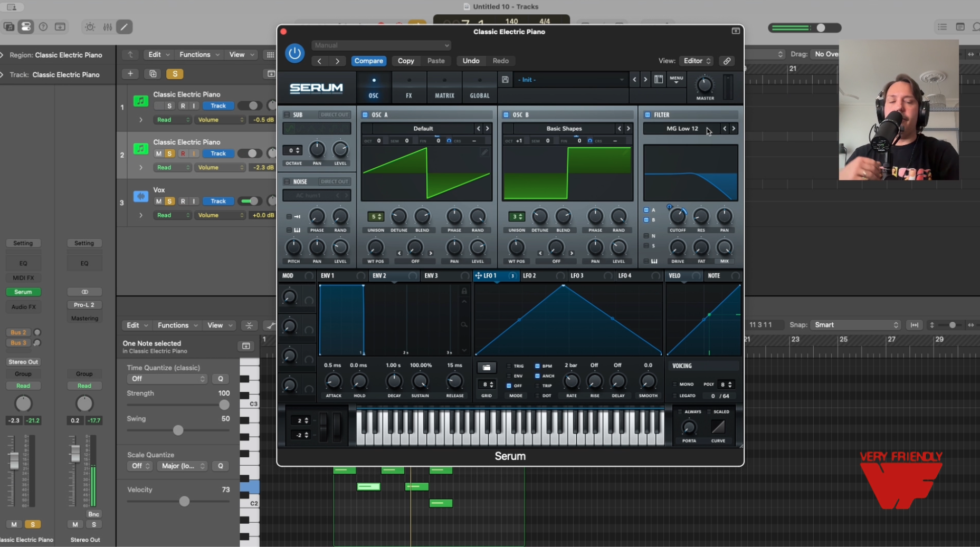Click the Pro-L 2 plugin slot
This screenshot has width=980, height=547.
84,305
